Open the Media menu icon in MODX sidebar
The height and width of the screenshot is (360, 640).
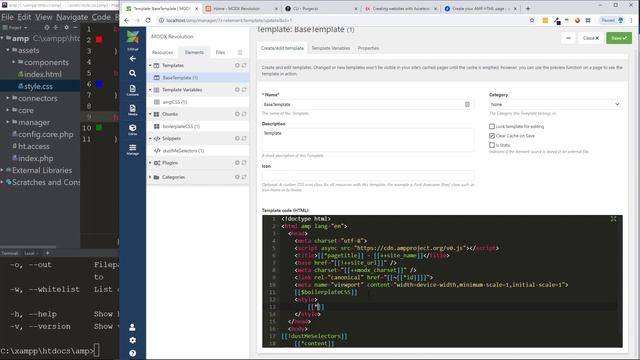pos(132,110)
